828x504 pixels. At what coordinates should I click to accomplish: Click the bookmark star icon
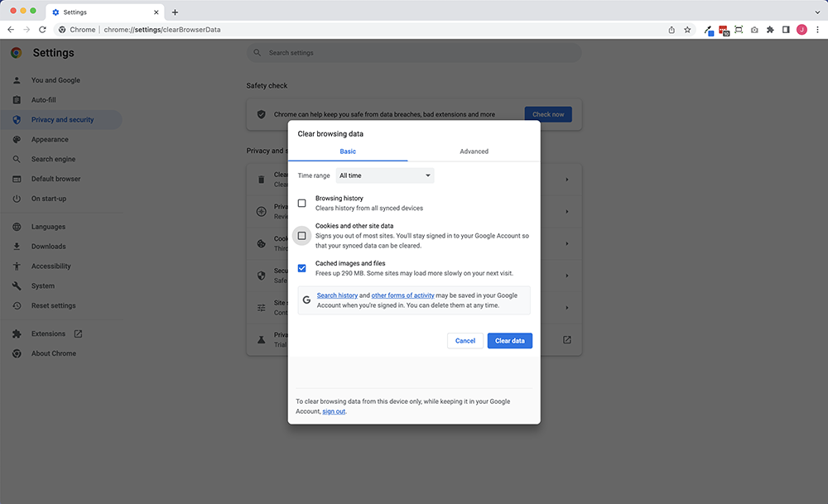coord(687,30)
